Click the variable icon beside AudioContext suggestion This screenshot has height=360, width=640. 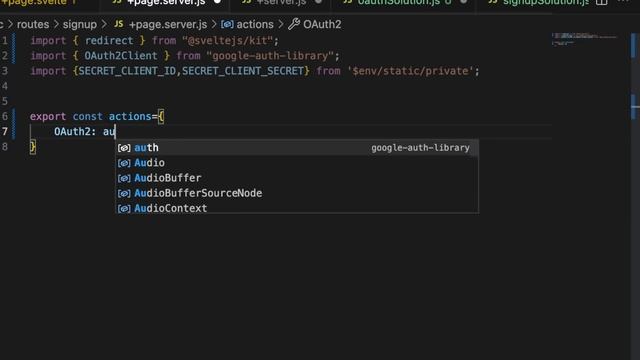[x=124, y=208]
